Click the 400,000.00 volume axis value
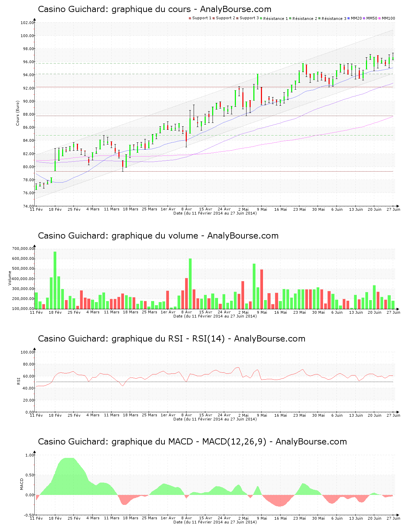The height and width of the screenshot is (532, 412). [23, 279]
